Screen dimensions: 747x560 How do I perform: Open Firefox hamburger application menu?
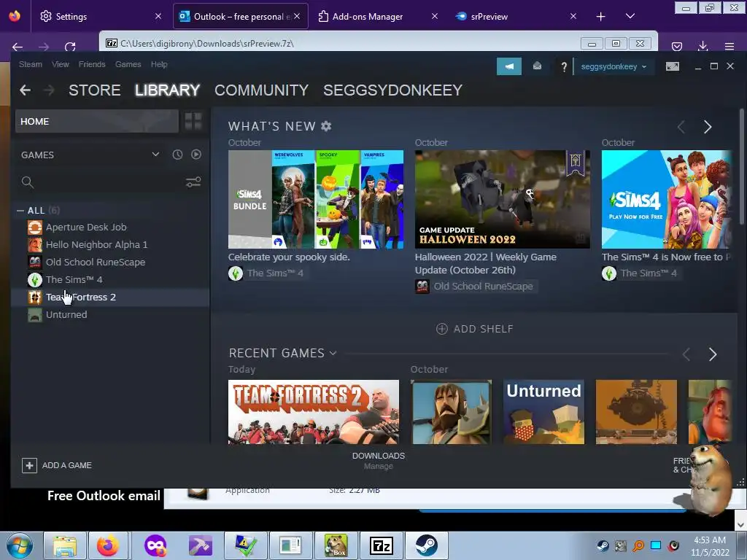coord(729,47)
